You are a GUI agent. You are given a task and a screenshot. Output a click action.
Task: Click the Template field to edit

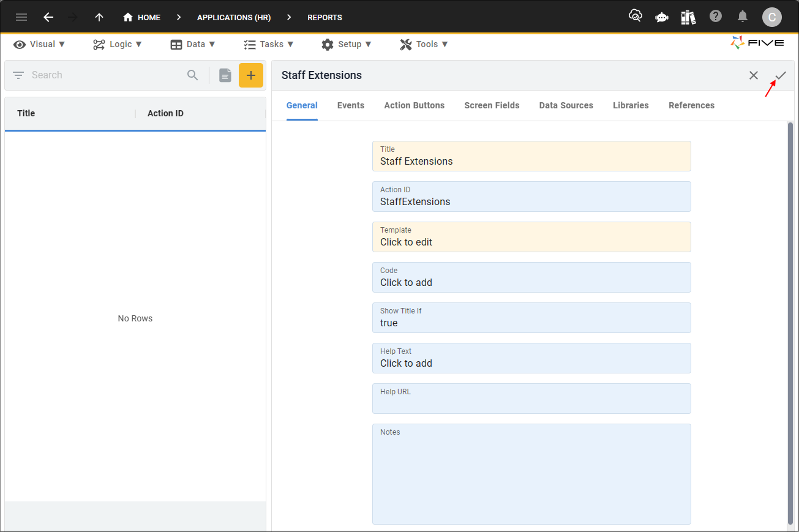(x=531, y=237)
